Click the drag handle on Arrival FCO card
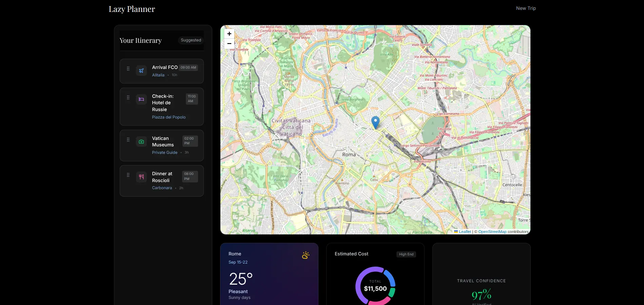644x305 pixels. (x=128, y=69)
